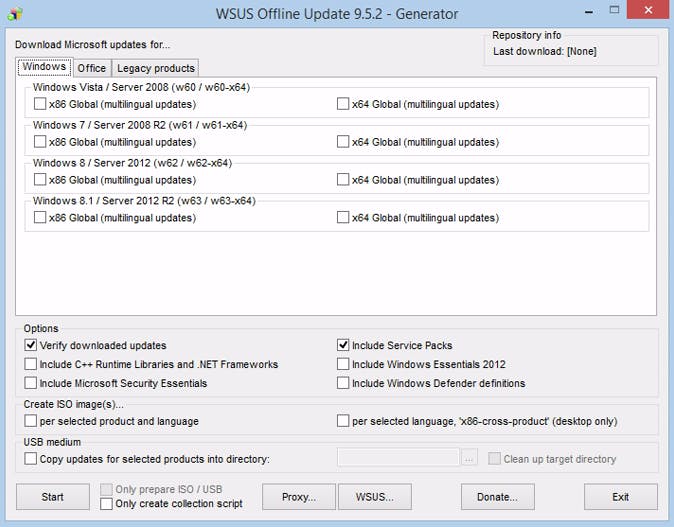674x527 pixels.
Task: Disable Include Service Packs option
Action: coord(343,345)
